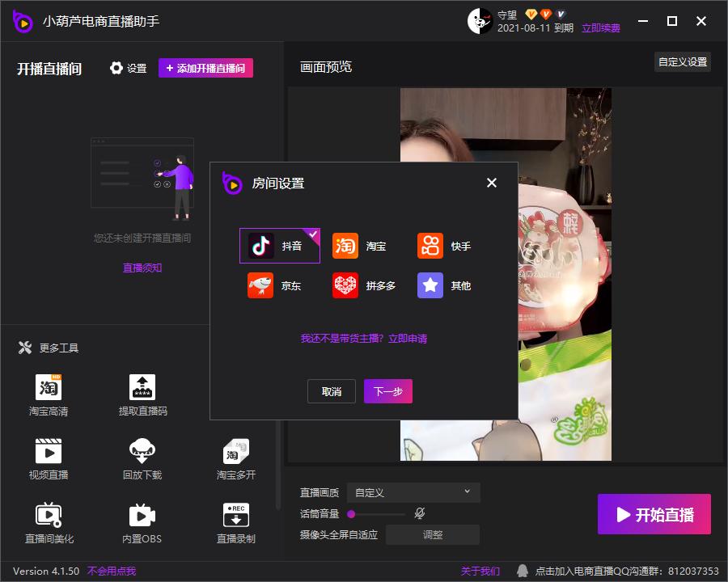
Task: Open the 直播须知 link
Action: coord(142,268)
